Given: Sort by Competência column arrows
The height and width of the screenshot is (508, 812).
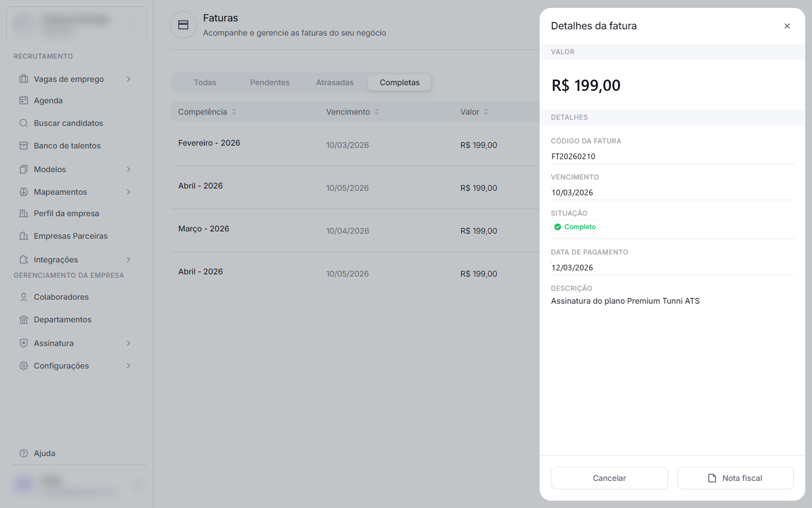Looking at the screenshot, I should pyautogui.click(x=234, y=112).
